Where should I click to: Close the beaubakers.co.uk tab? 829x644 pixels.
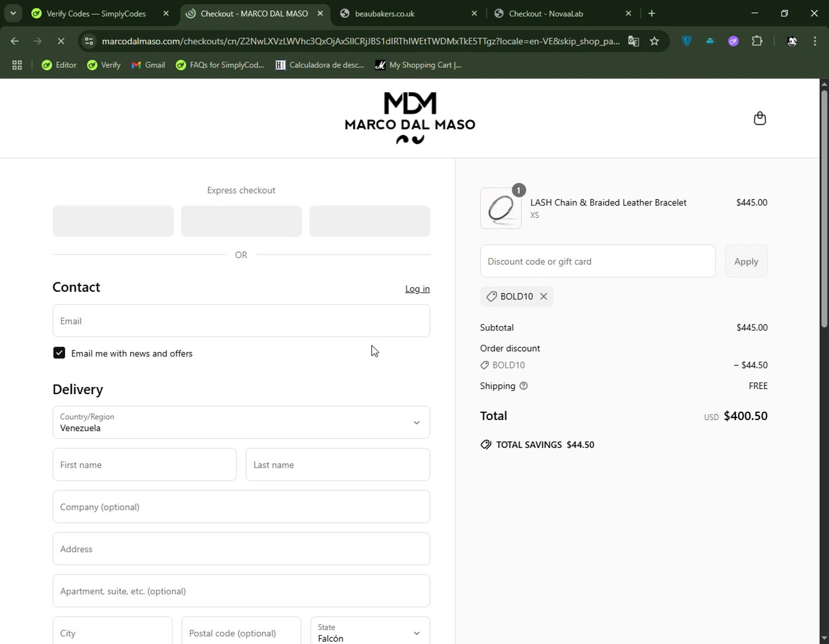tap(474, 13)
